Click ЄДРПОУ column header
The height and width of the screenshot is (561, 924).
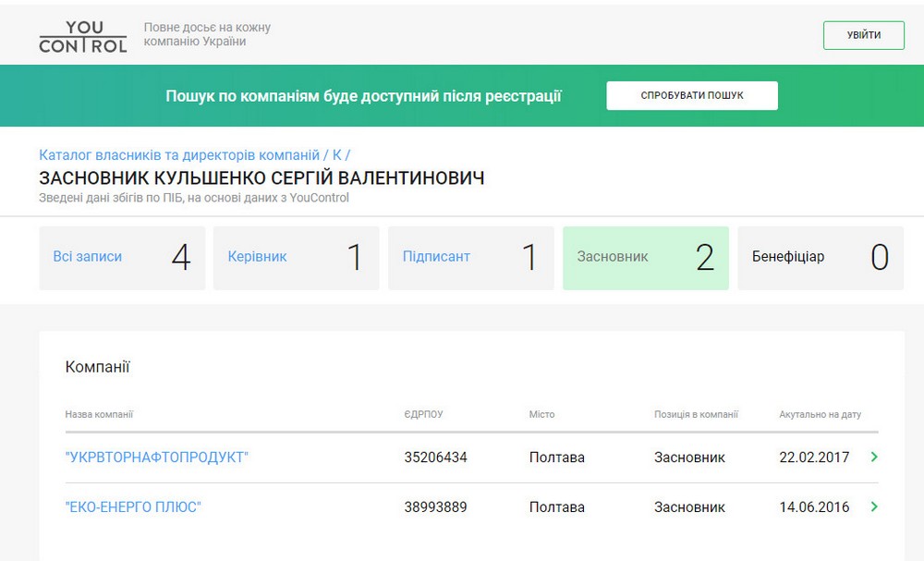pos(424,414)
